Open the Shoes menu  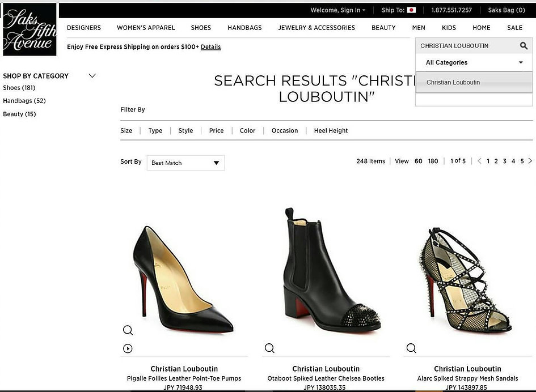pos(201,28)
